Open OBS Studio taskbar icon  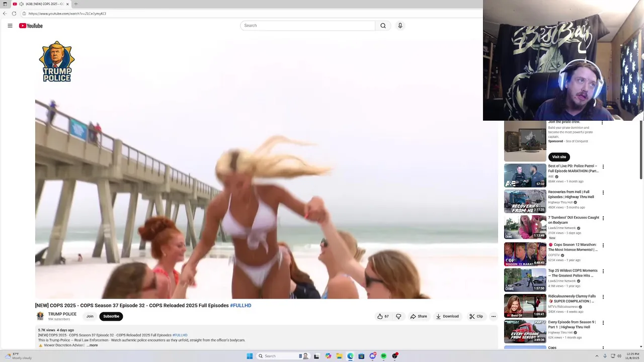(395, 356)
